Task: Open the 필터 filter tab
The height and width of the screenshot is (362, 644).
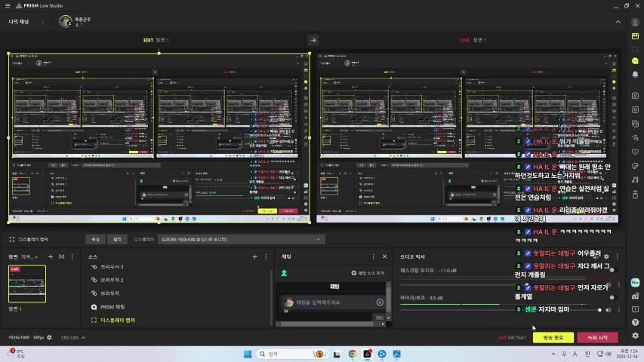Action: [x=116, y=239]
